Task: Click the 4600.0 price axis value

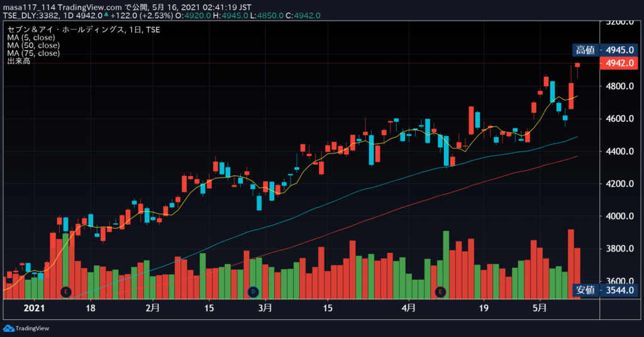Action: click(619, 119)
